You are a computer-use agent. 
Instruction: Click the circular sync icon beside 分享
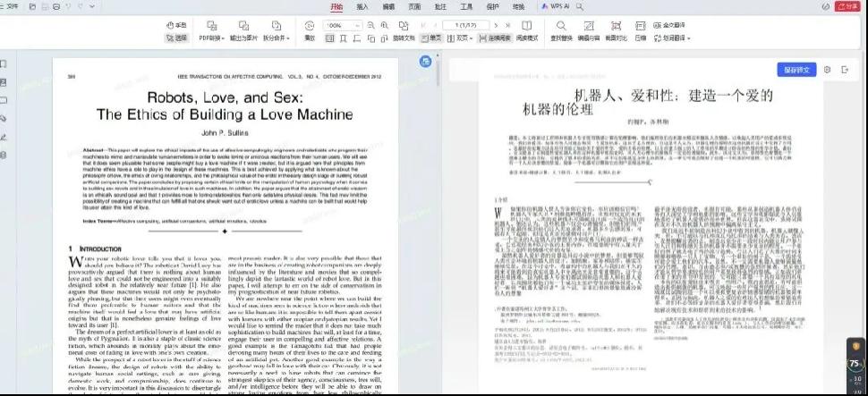click(826, 6)
